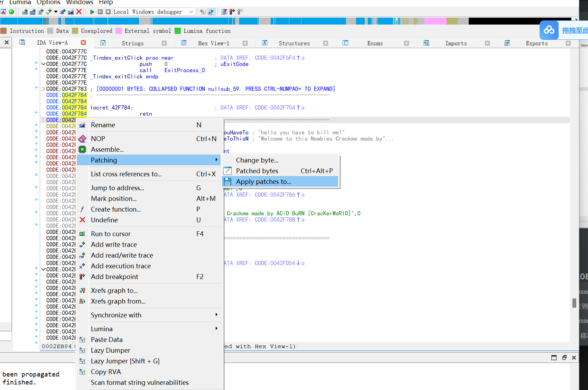Switch to the Strings tab
Screen dimensions: 588x390
[133, 43]
